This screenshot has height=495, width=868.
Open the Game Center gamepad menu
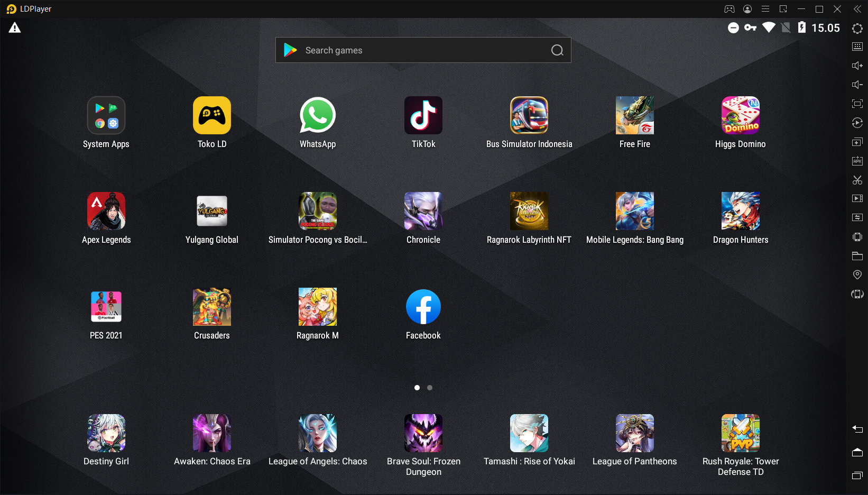pyautogui.click(x=729, y=8)
